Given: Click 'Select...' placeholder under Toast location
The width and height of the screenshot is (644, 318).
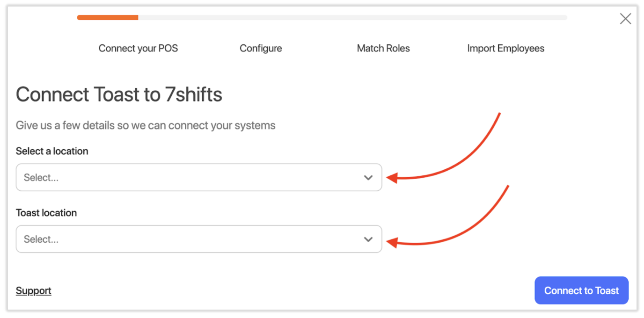Looking at the screenshot, I should (x=41, y=239).
